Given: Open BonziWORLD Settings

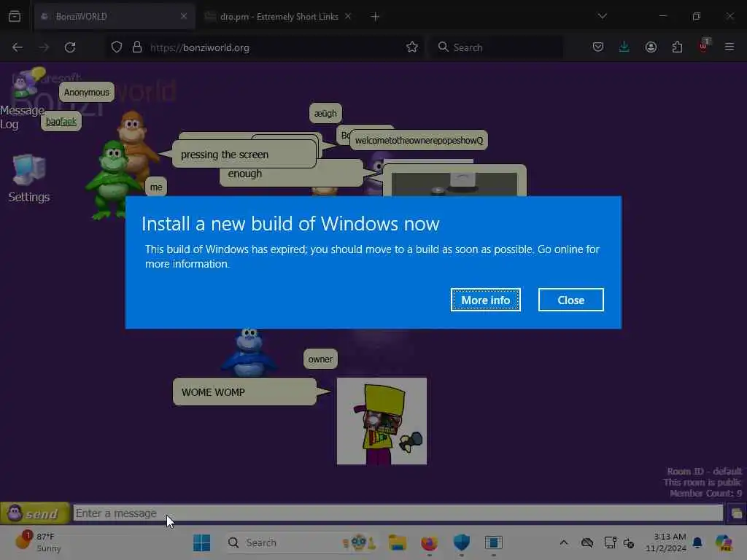Looking at the screenshot, I should (x=29, y=179).
